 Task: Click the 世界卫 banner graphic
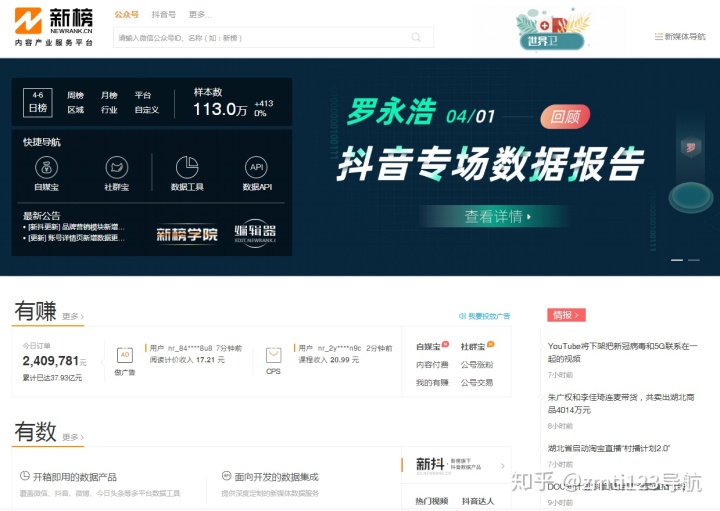[552, 29]
